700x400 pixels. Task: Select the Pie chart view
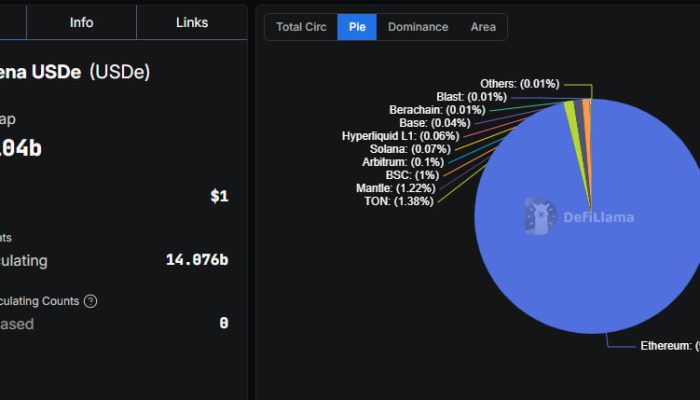pyautogui.click(x=357, y=27)
